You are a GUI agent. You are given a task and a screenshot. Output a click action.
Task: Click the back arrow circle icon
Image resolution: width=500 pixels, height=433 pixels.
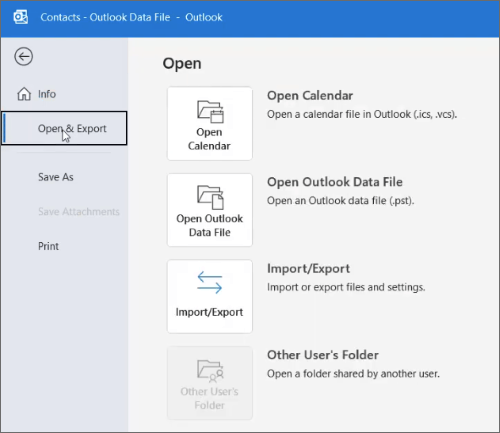click(x=23, y=56)
